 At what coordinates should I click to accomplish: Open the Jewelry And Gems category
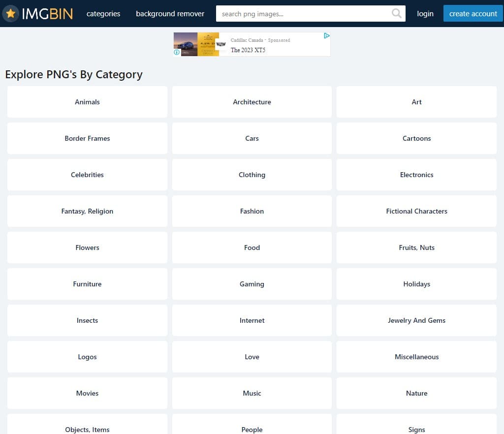(x=416, y=320)
